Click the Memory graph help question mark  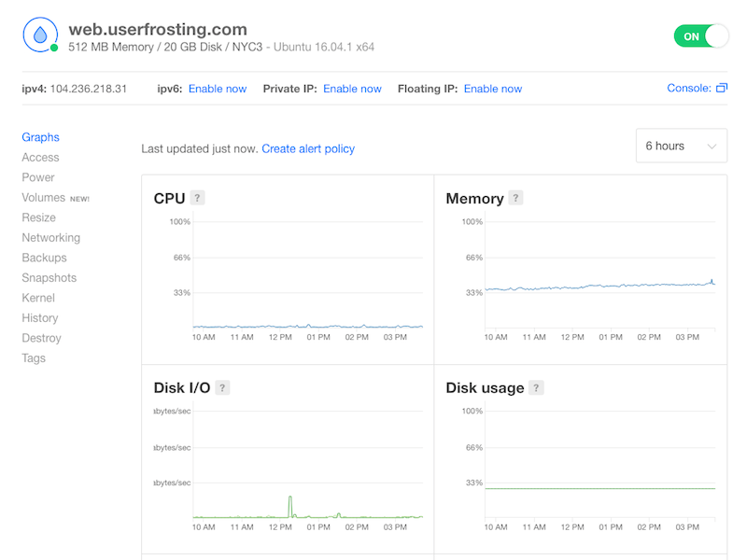click(x=515, y=198)
